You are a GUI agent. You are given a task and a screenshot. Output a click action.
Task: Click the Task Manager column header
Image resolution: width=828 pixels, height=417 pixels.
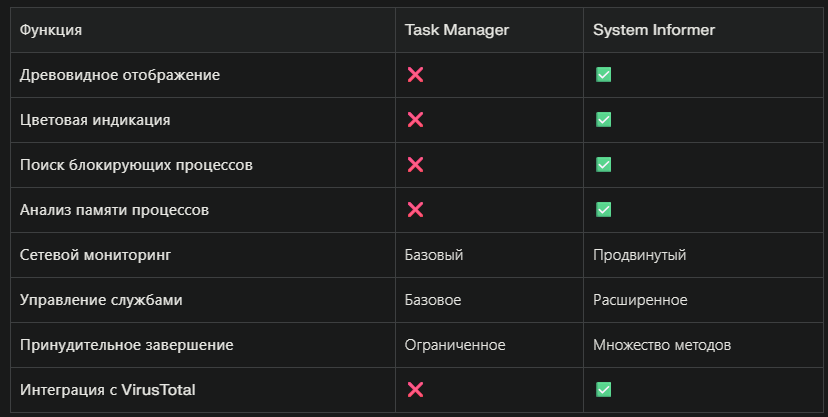[x=457, y=30]
